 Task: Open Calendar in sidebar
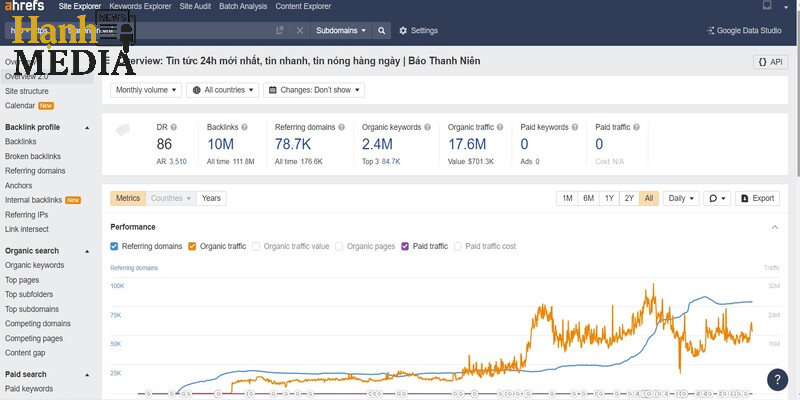[x=20, y=106]
